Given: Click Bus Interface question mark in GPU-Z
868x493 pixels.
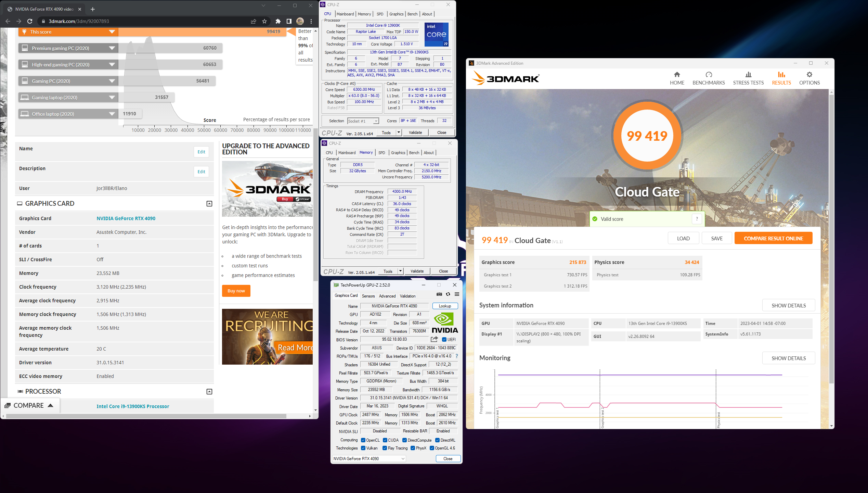Looking at the screenshot, I should pos(457,356).
